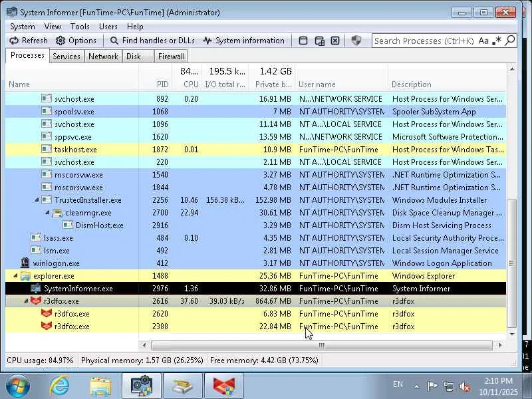Screen dimensions: 532x399
Task: Click the CPU usage status bar entry
Action: coord(40,360)
